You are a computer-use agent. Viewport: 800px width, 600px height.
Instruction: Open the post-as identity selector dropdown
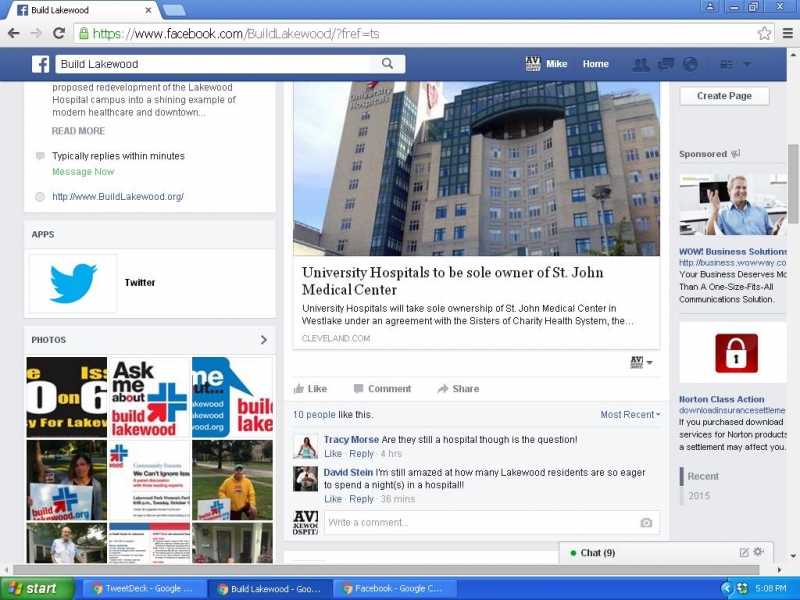641,362
